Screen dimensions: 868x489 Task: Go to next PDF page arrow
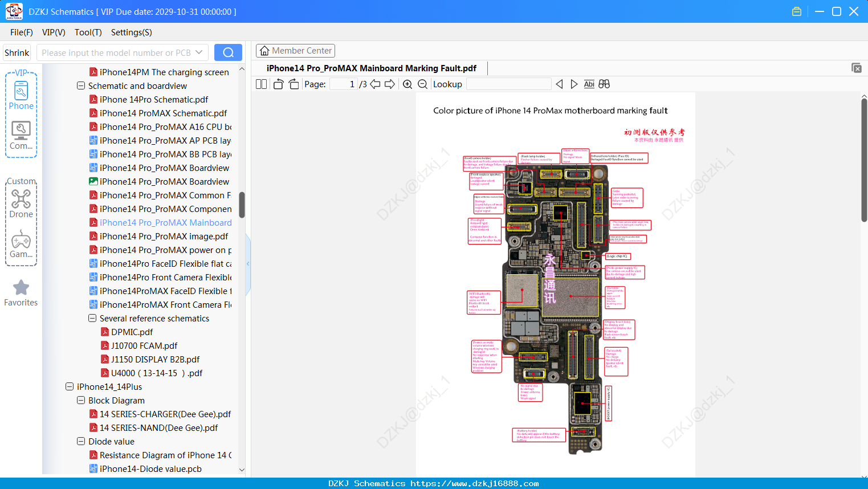coord(390,84)
